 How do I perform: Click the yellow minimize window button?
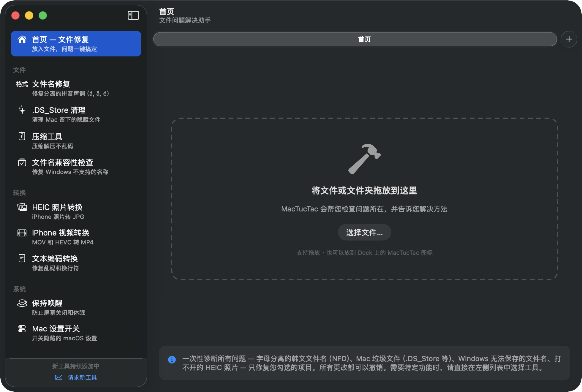click(x=29, y=15)
